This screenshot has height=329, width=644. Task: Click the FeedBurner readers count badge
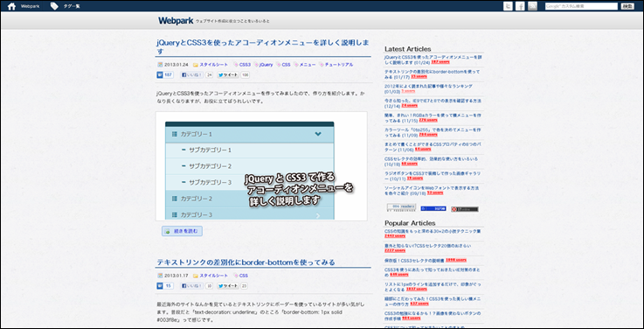click(x=401, y=207)
